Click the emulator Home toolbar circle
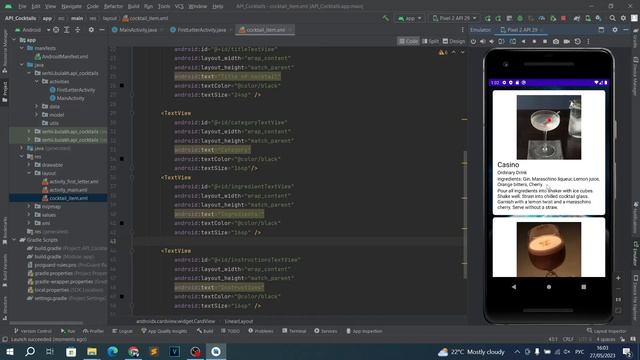Screen dimensions: 640x360 point(534,42)
